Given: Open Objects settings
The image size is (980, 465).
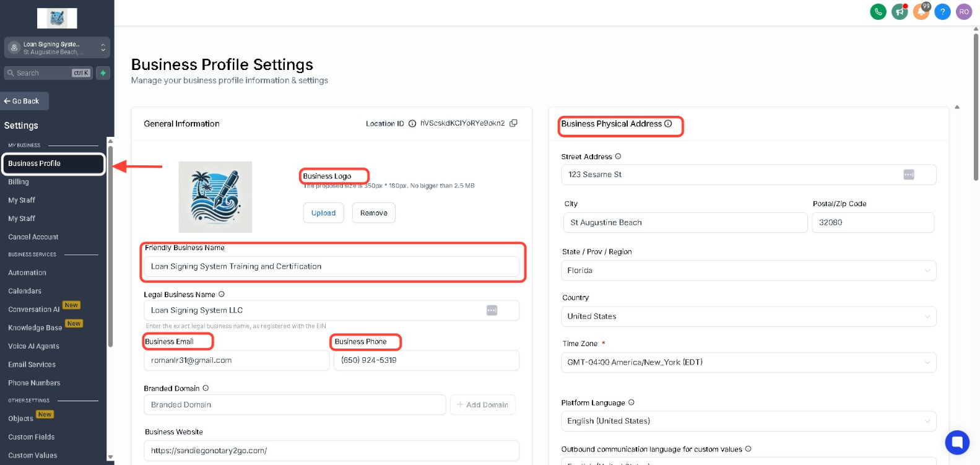Looking at the screenshot, I should pyautogui.click(x=21, y=419).
